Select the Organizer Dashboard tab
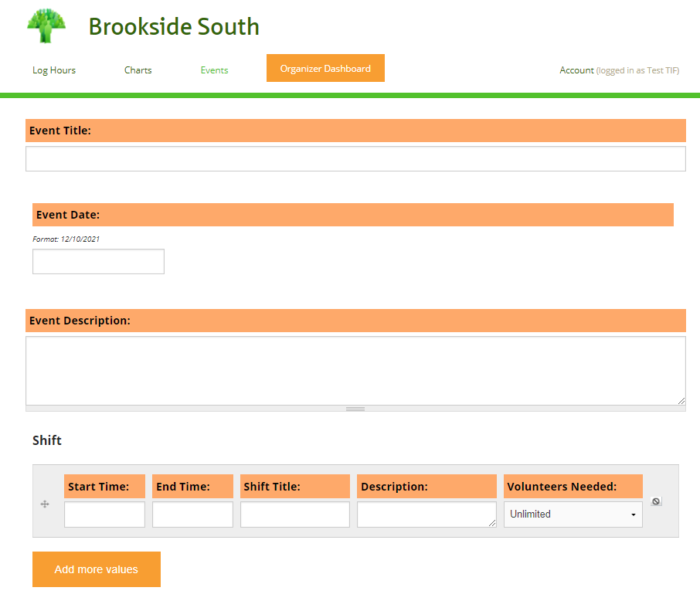The image size is (700, 601). point(325,68)
